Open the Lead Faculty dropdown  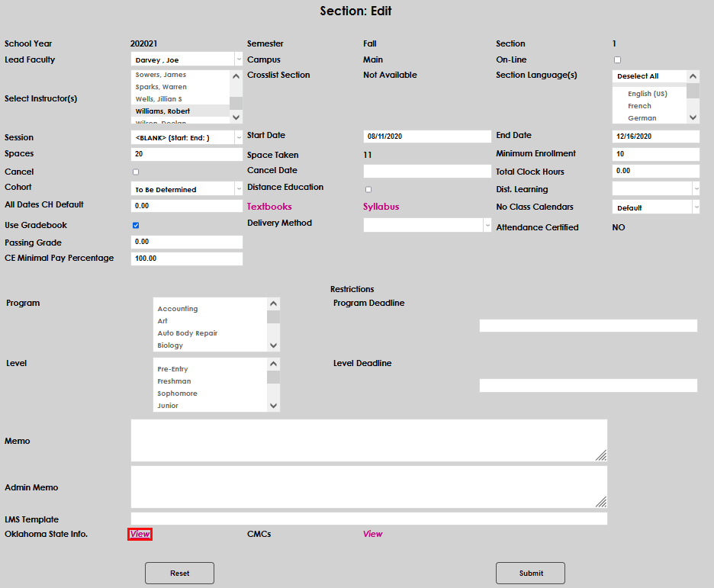tap(186, 59)
